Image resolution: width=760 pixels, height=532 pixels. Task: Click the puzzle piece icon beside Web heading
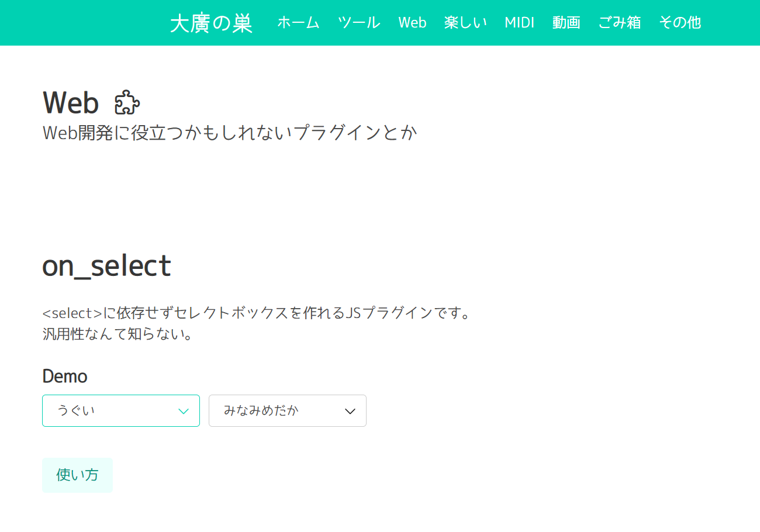(127, 103)
